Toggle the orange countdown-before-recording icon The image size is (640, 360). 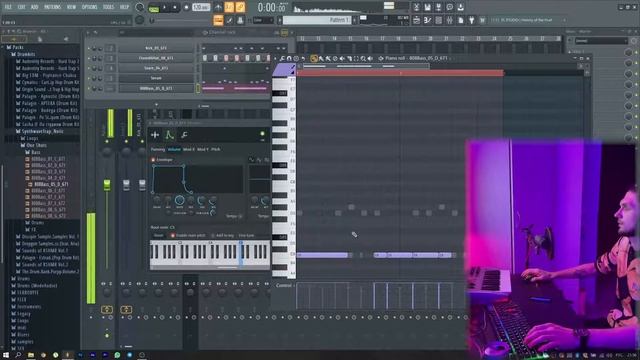click(229, 7)
